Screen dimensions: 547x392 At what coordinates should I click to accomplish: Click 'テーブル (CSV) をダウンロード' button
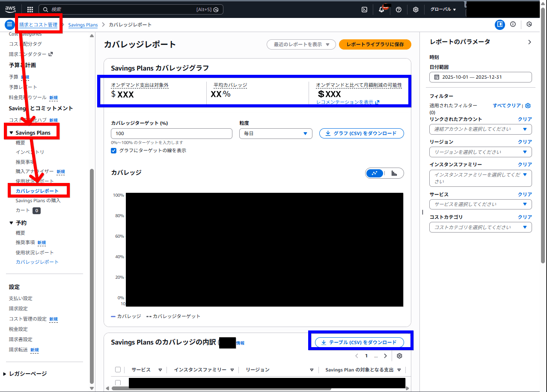coord(359,342)
